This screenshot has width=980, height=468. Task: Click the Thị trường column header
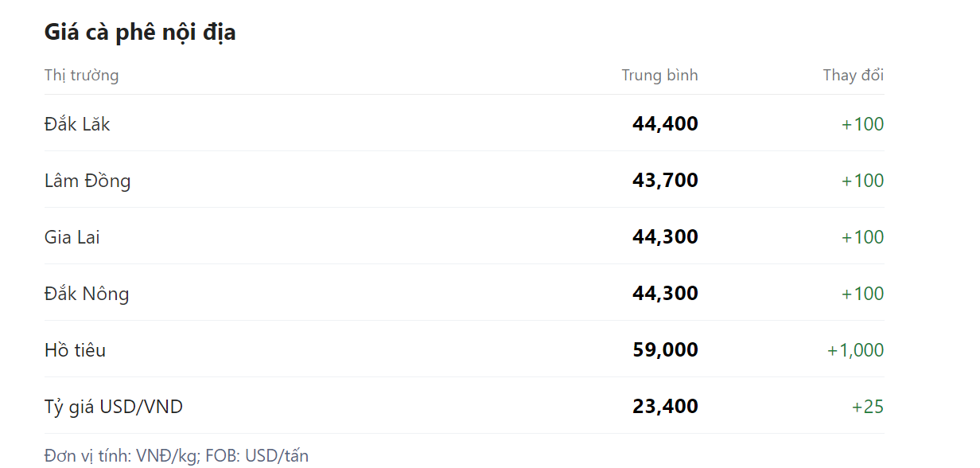pyautogui.click(x=81, y=76)
